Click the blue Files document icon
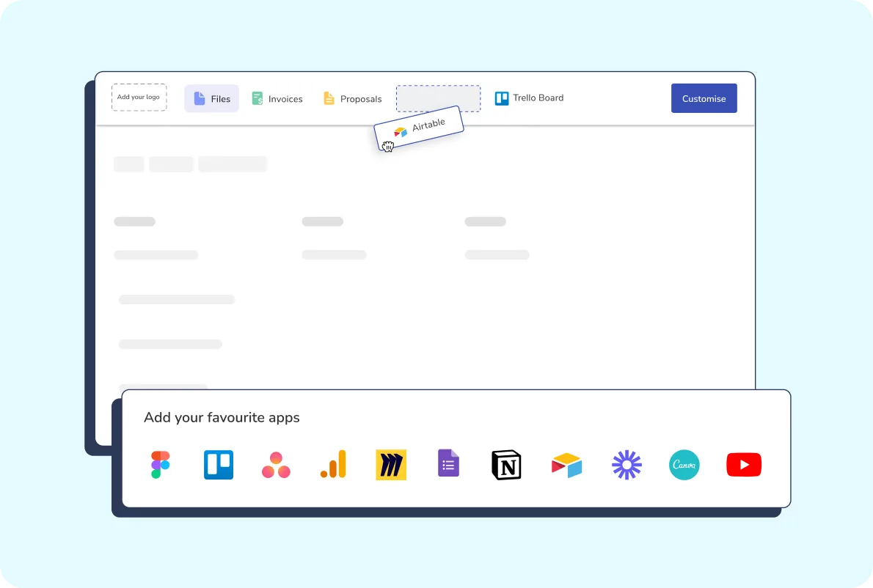This screenshot has width=873, height=588. click(x=200, y=98)
